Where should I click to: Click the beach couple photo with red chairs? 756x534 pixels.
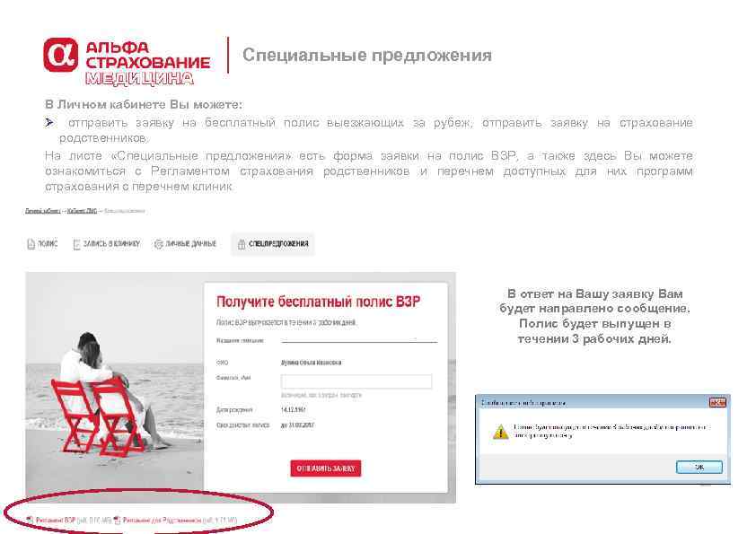[x=115, y=388]
